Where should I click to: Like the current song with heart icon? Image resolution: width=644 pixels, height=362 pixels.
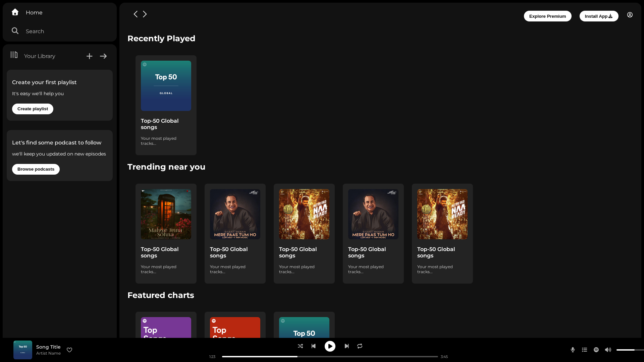tap(69, 350)
